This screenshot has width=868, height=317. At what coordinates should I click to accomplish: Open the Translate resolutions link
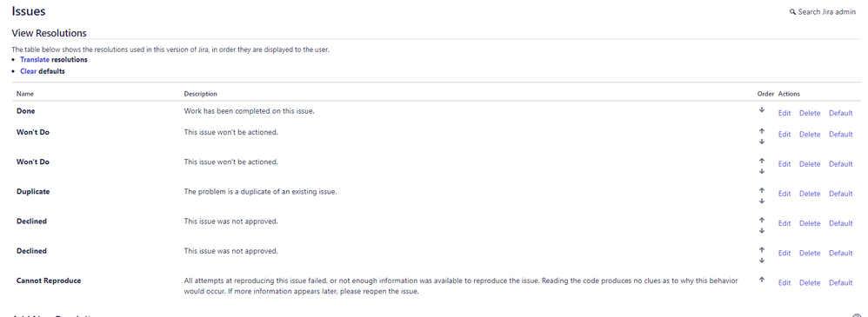point(35,59)
